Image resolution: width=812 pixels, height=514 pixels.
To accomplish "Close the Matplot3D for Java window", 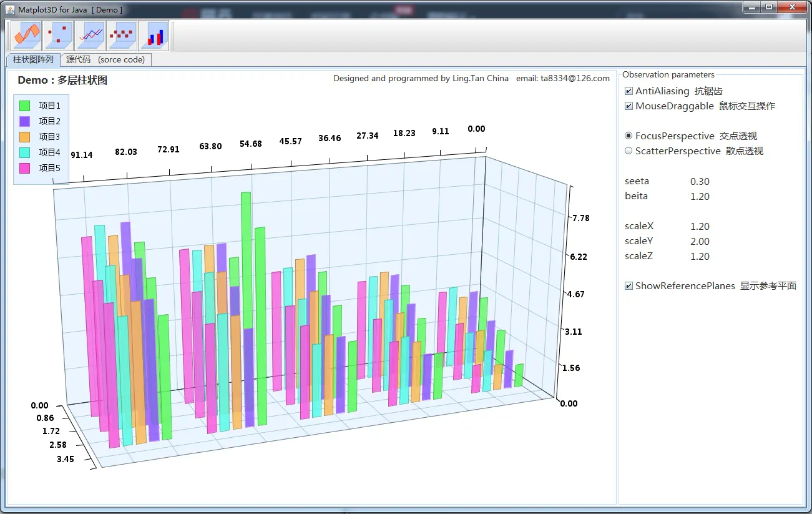I will coord(791,7).
